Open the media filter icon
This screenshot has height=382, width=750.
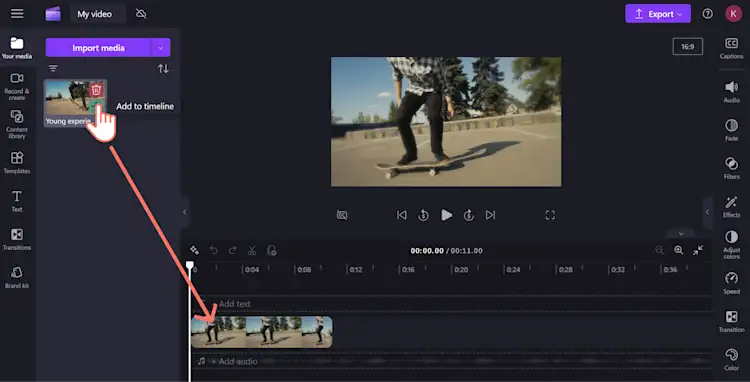53,68
